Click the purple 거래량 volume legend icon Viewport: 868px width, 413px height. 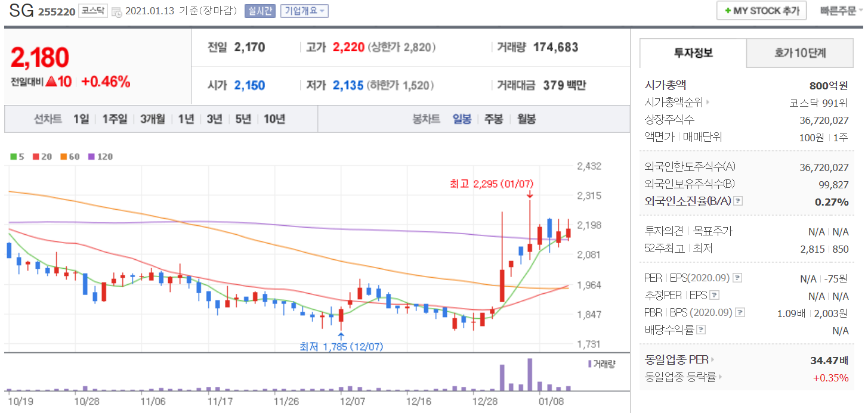(590, 364)
